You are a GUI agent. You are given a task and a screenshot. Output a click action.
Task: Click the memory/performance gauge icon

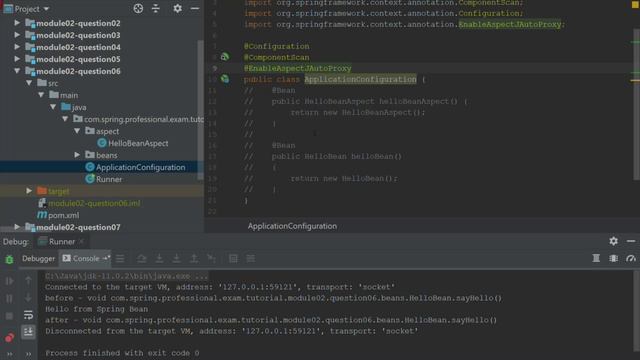631,258
